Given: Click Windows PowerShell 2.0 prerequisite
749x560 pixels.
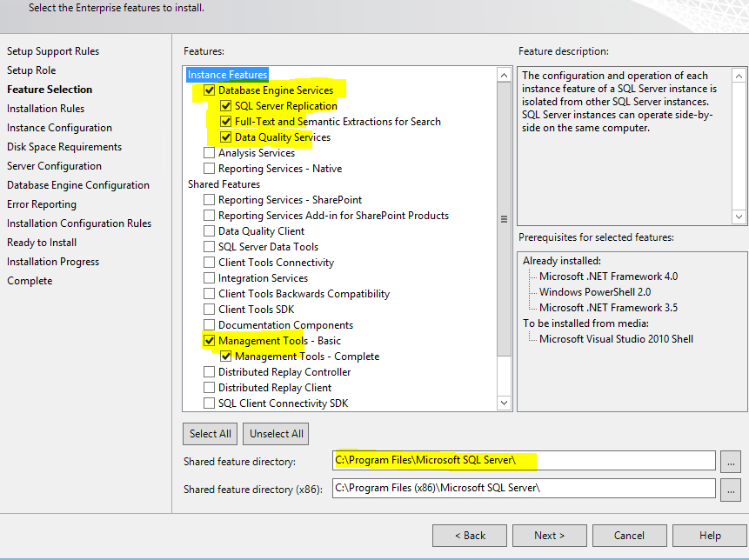Looking at the screenshot, I should [595, 292].
